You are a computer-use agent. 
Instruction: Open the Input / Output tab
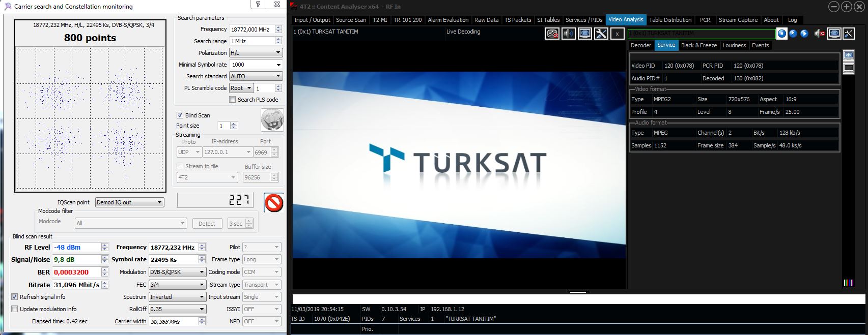coord(312,20)
